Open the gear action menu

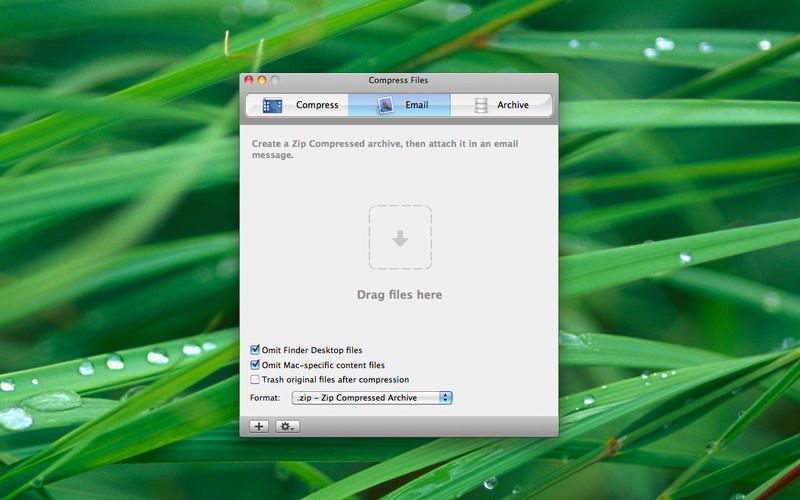coord(288,426)
